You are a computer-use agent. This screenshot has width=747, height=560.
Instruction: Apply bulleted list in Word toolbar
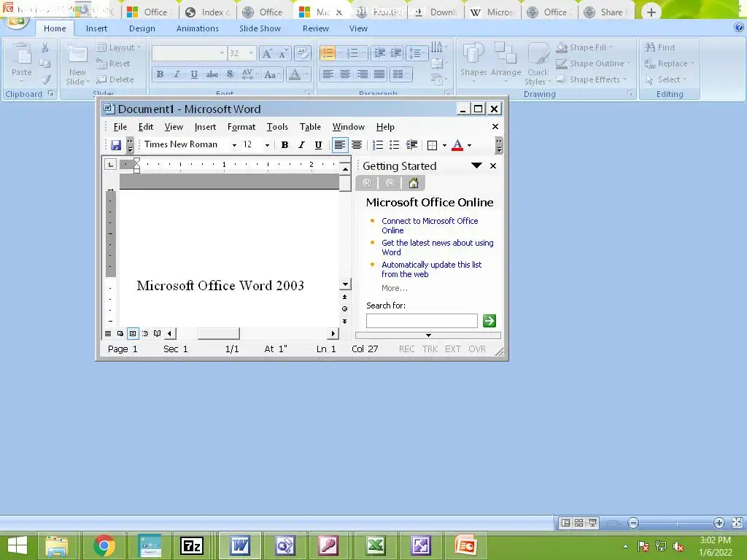click(395, 145)
